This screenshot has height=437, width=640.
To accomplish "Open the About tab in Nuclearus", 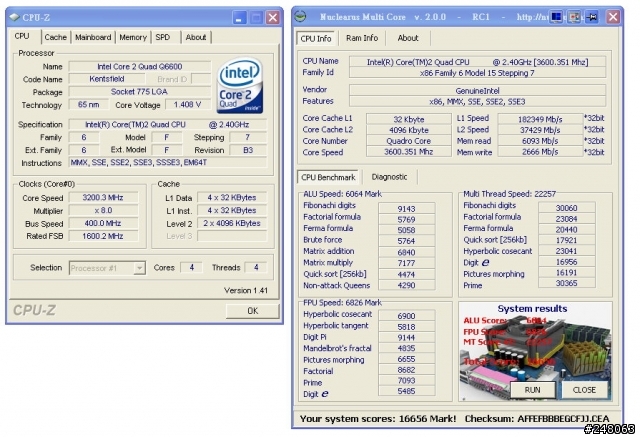I will tap(408, 38).
